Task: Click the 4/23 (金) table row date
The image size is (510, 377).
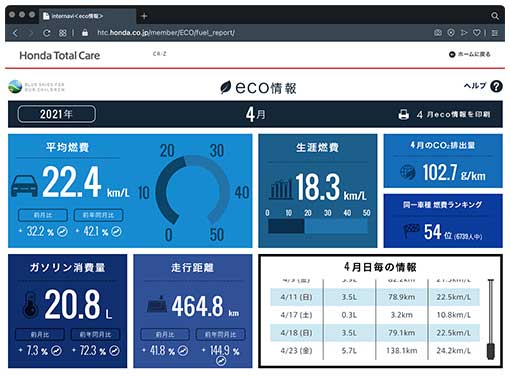Action: (296, 351)
